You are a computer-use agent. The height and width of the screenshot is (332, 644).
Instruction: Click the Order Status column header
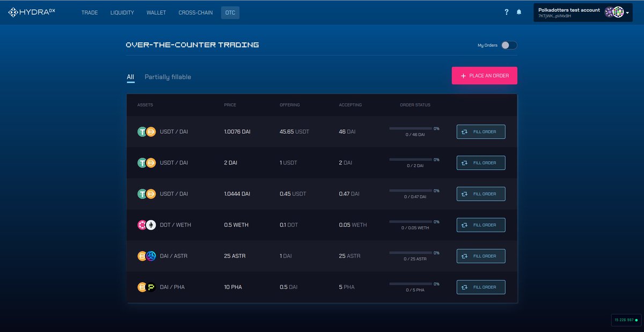point(415,105)
